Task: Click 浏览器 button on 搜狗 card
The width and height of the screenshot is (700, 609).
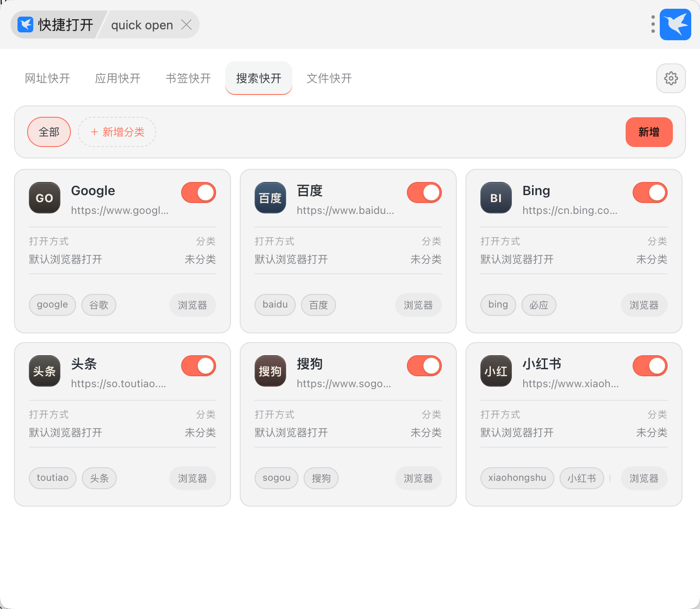Action: click(x=418, y=478)
